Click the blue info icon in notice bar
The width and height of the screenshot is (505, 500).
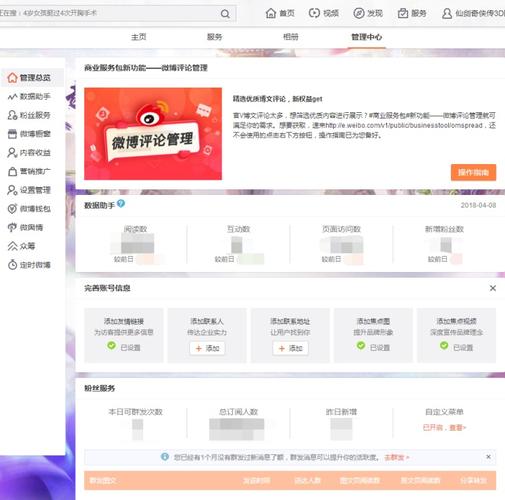click(165, 457)
